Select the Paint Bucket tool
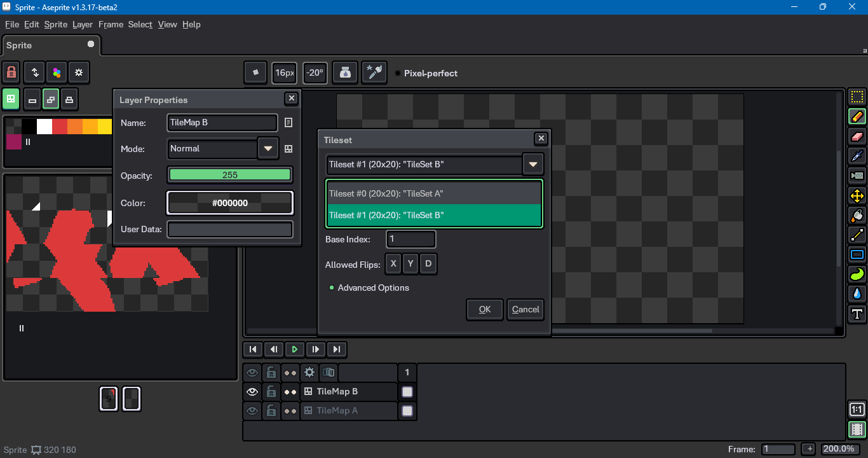 pyautogui.click(x=857, y=215)
